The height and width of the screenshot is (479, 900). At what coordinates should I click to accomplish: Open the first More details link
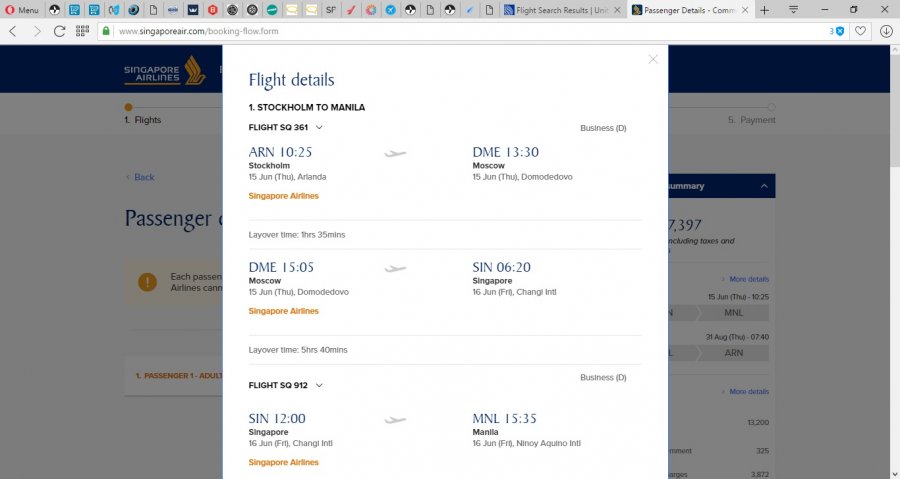[748, 279]
